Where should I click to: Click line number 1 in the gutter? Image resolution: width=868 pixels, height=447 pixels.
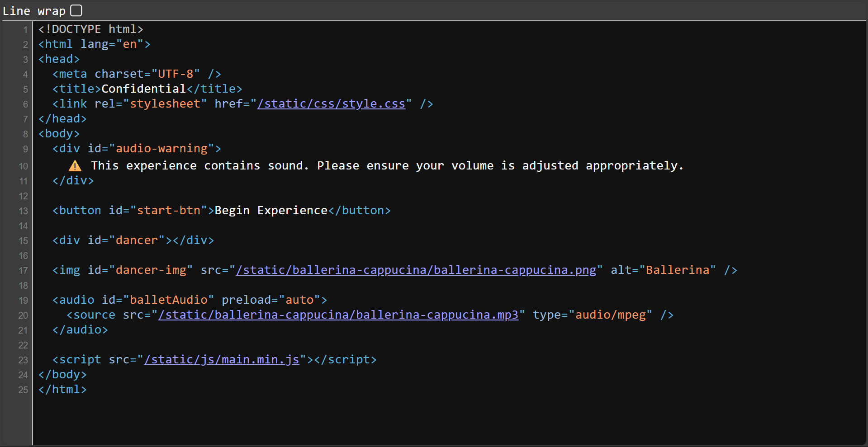pos(25,30)
